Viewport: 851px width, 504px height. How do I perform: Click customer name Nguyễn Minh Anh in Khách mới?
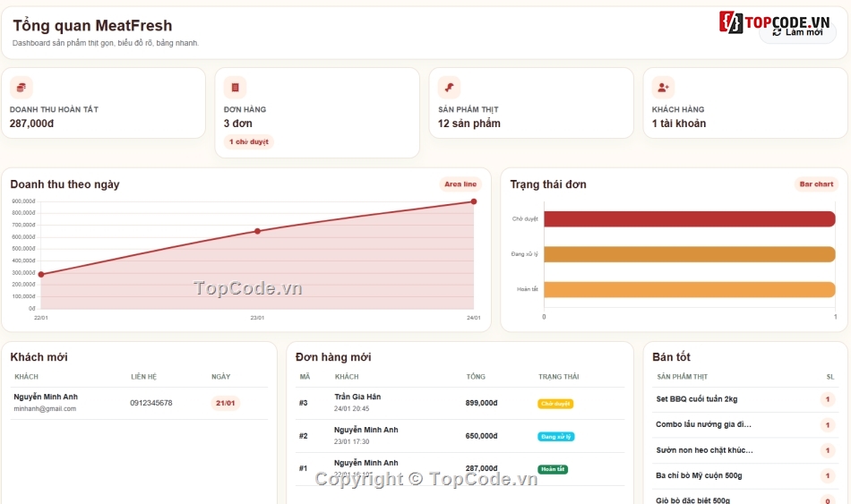(46, 397)
